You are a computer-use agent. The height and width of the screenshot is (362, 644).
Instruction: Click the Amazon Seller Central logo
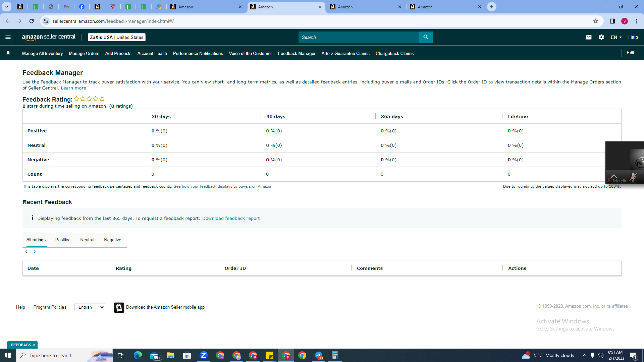49,37
